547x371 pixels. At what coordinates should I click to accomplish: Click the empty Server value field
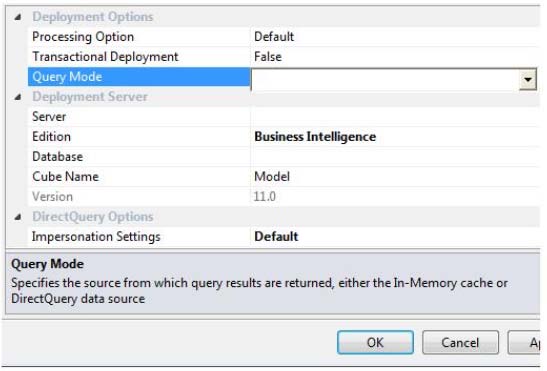click(x=395, y=117)
